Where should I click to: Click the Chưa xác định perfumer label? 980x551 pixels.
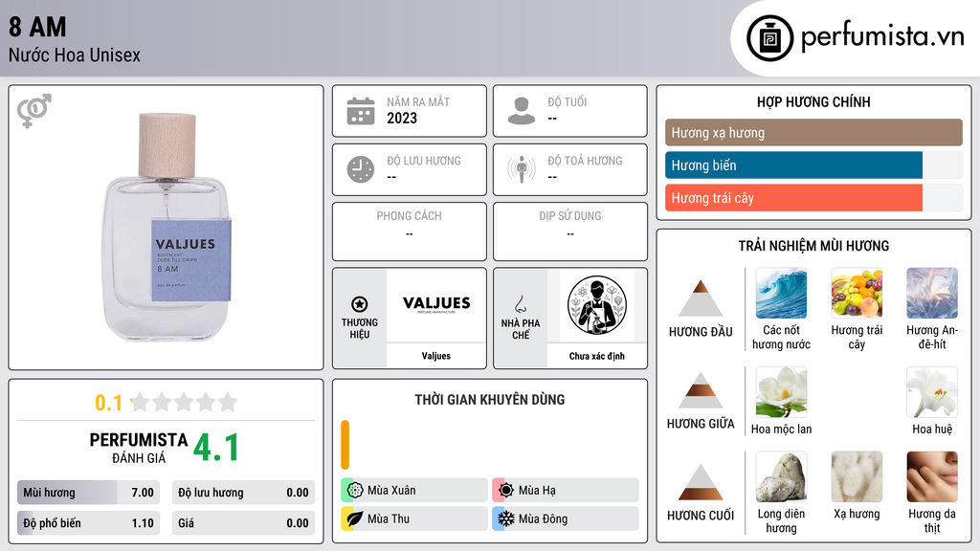[597, 356]
